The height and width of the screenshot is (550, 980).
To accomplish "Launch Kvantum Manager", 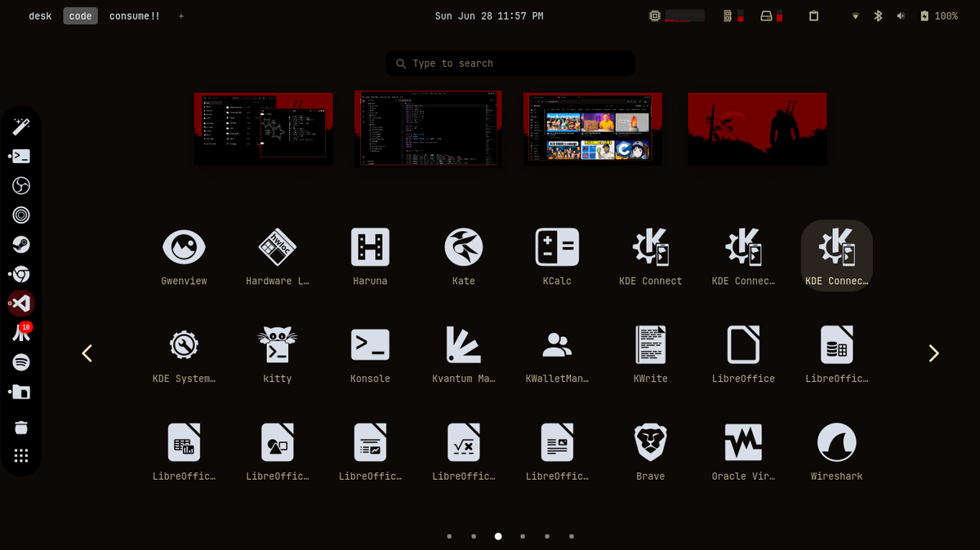I will (463, 353).
